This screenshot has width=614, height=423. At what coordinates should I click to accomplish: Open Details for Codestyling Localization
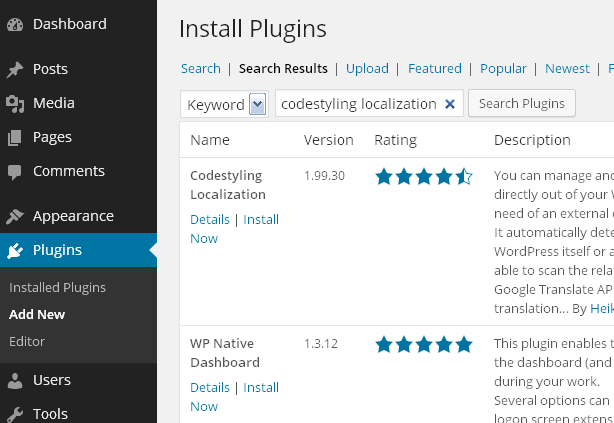click(209, 219)
